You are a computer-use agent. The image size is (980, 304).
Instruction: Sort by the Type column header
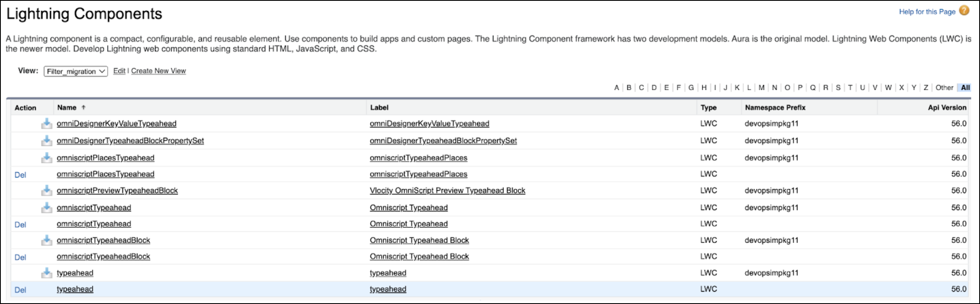point(708,108)
